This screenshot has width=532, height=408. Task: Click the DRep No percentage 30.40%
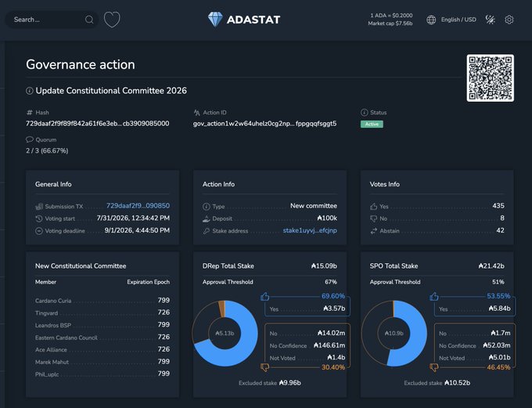(333, 367)
